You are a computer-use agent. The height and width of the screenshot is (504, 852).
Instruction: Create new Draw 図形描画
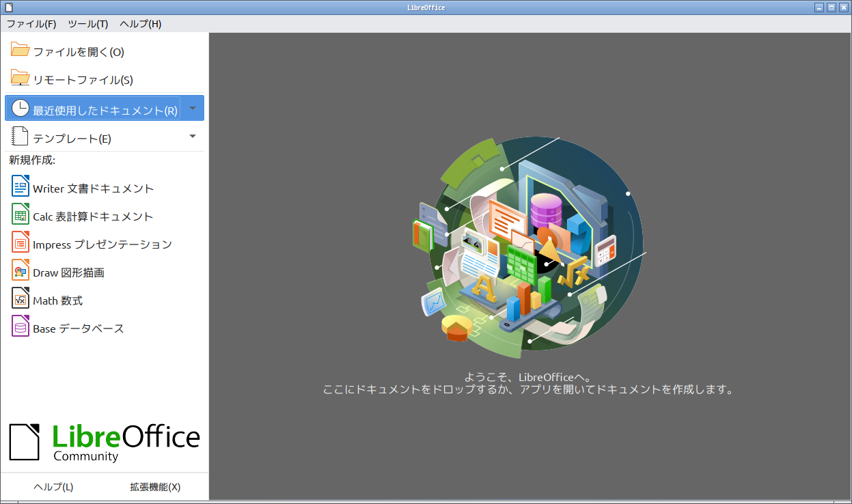tap(105, 272)
